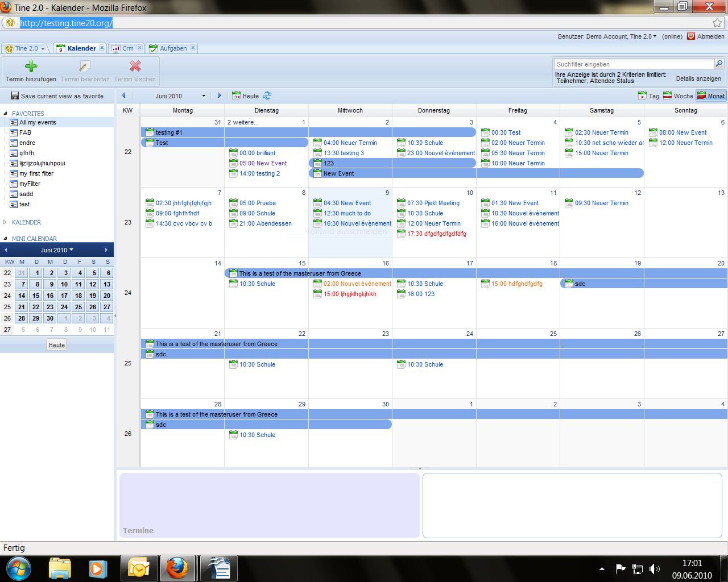Click the search magnifier icon
The image size is (728, 582).
tap(719, 64)
